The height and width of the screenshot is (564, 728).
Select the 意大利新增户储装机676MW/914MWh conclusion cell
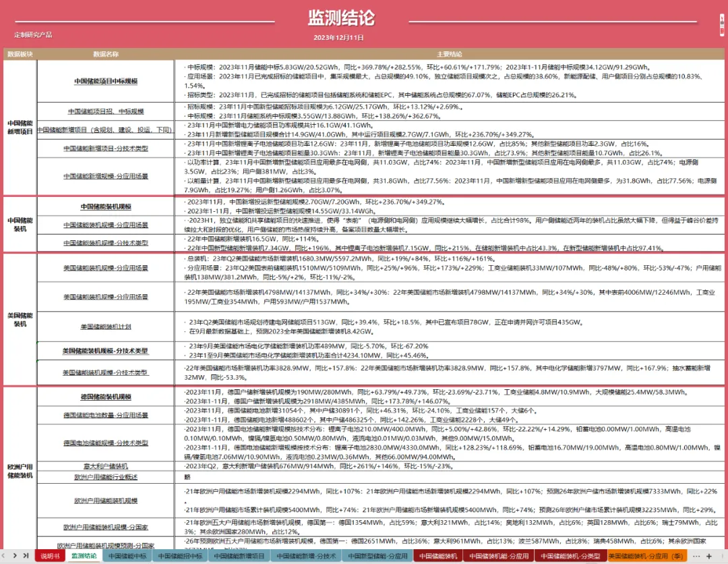click(x=450, y=466)
